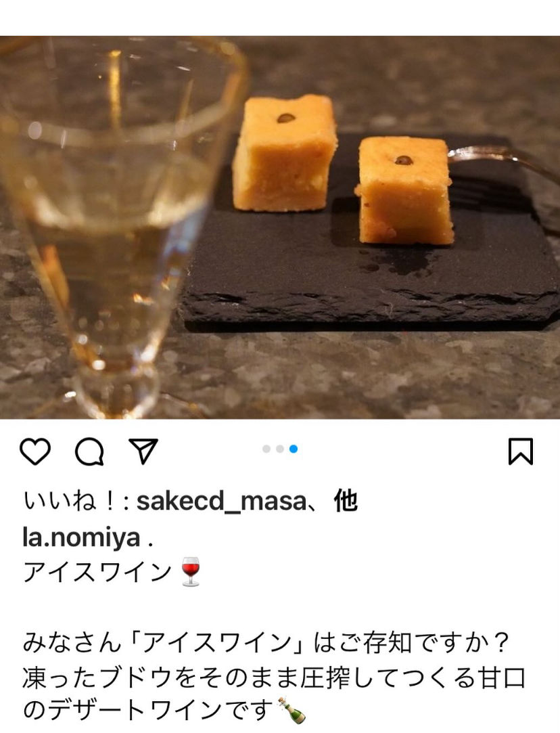
Task: Like the post with the heart icon
Action: coord(35,451)
